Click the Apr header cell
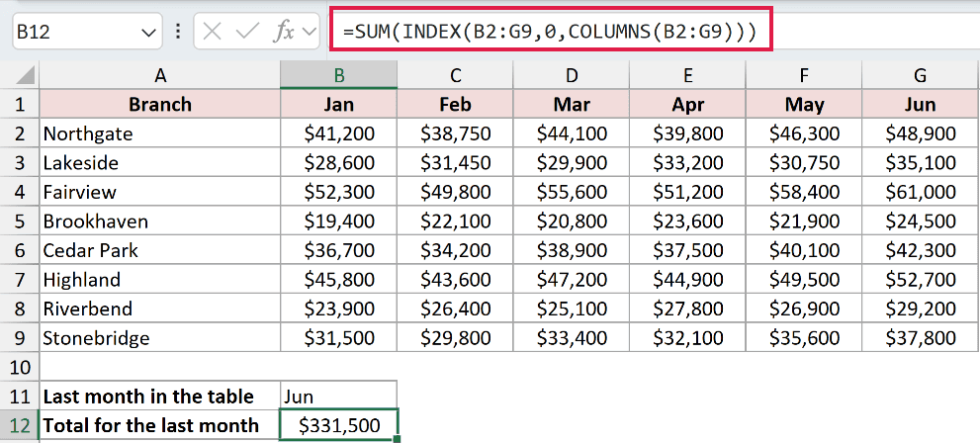980x443 pixels. pos(687,104)
